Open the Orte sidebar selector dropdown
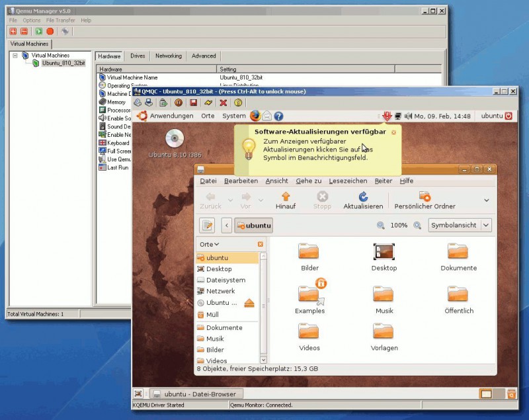This screenshot has width=529, height=420. [210, 245]
